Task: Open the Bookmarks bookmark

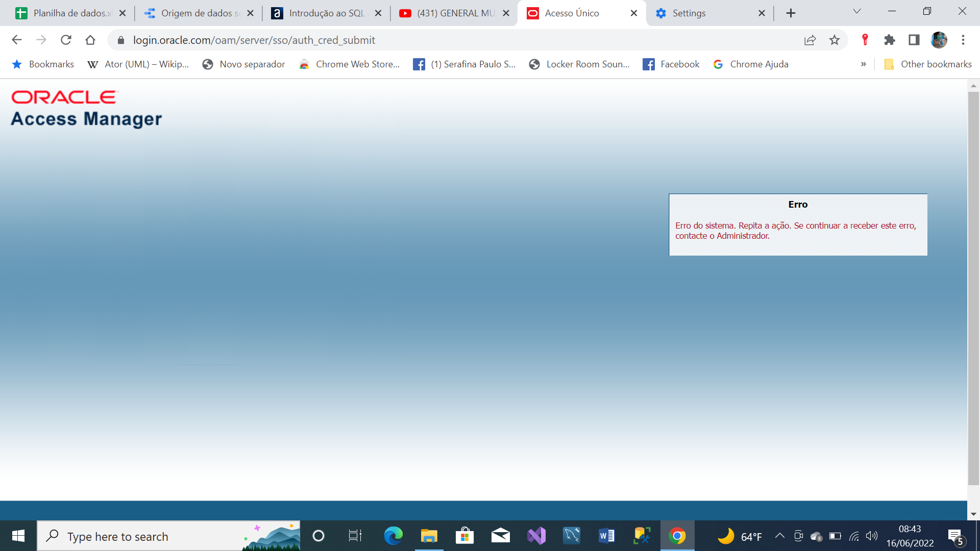Action: tap(43, 64)
